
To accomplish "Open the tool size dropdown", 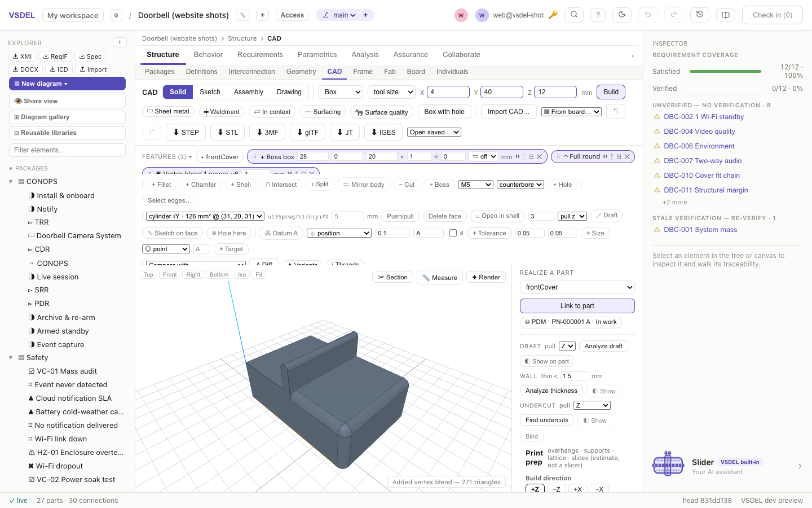I will (x=392, y=92).
